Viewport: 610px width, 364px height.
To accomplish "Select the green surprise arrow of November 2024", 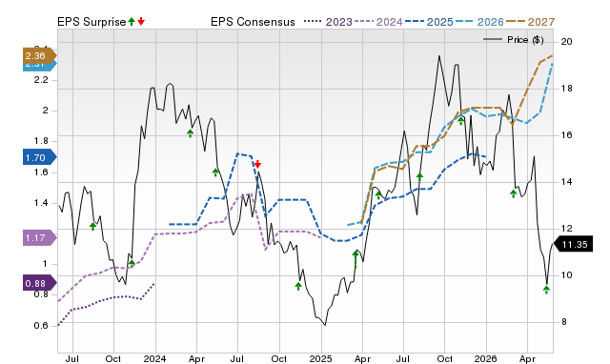I will (298, 286).
